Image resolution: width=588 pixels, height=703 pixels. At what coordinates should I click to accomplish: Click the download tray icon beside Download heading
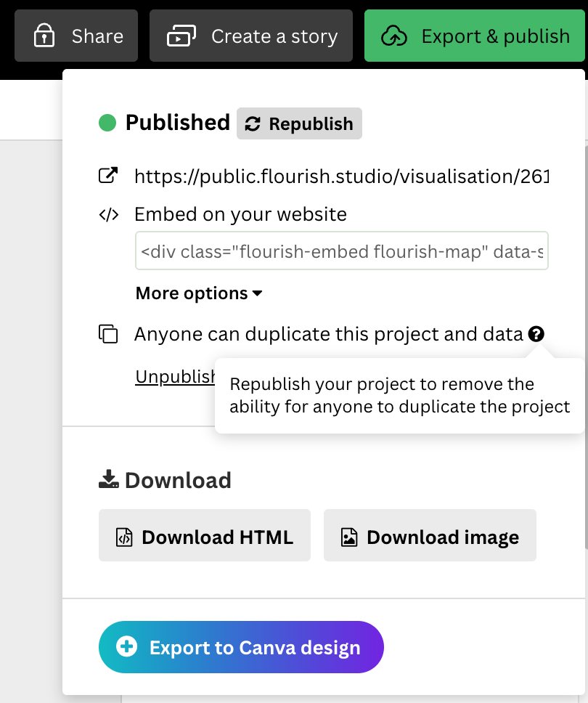[109, 479]
